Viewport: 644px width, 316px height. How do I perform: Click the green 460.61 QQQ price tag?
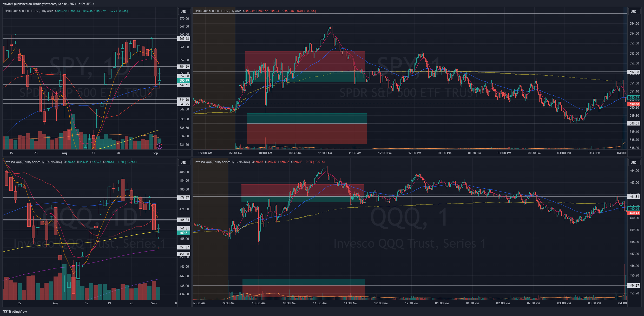click(x=184, y=233)
